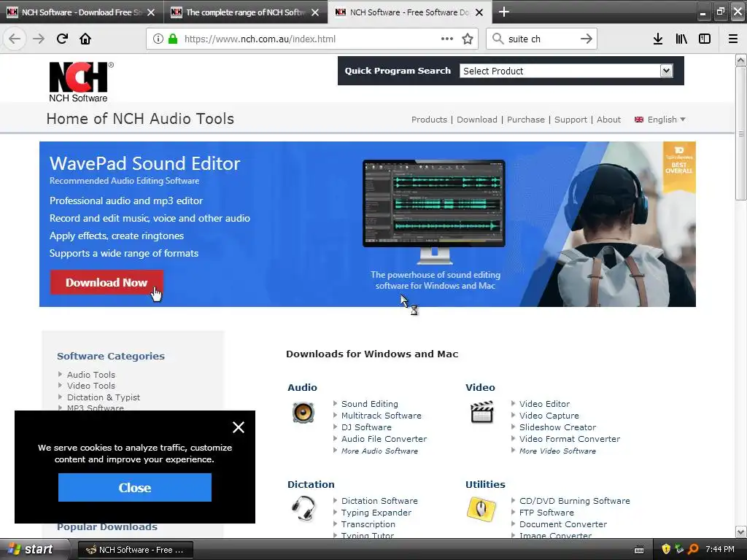Click the WavePad Sound Editor heading
747x560 pixels.
[145, 163]
